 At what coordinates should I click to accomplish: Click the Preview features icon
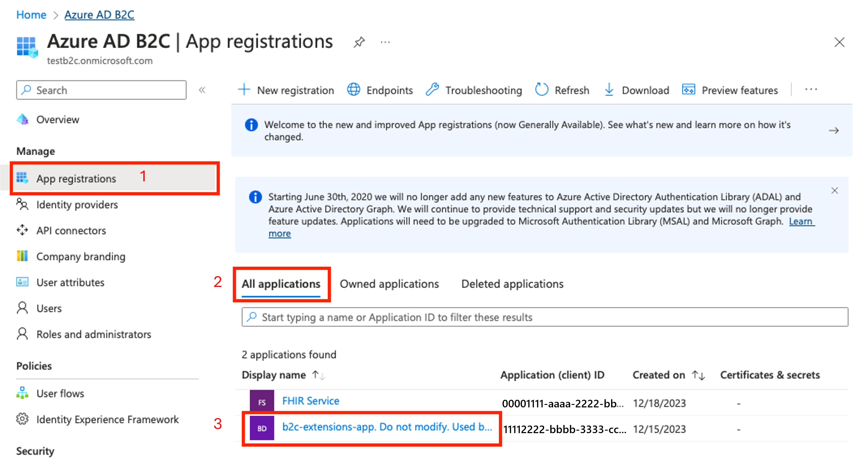(x=687, y=91)
